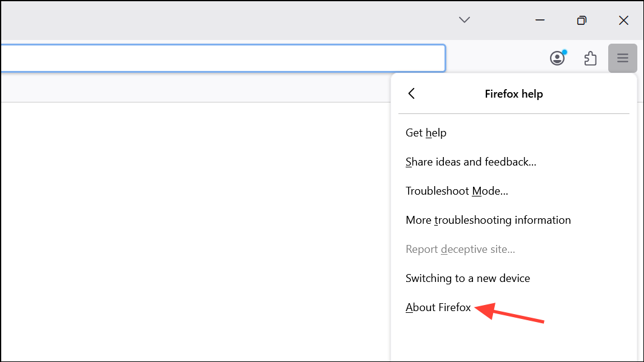
Task: Minimize the Firefox window
Action: coord(540,20)
